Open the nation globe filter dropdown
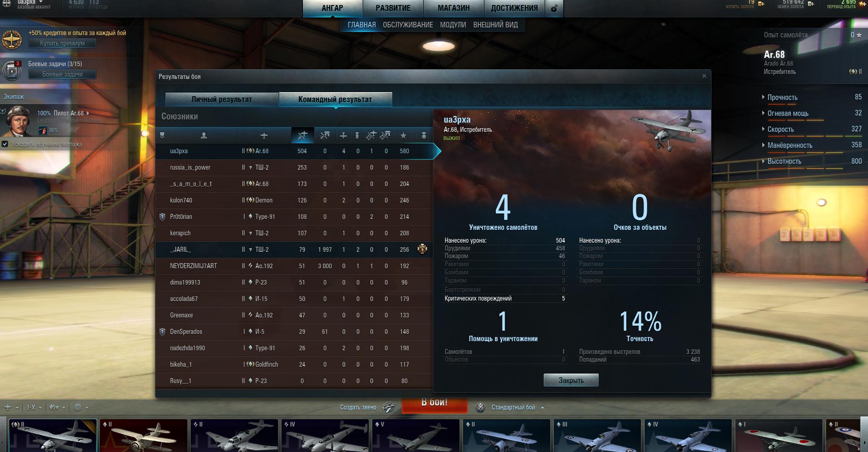Viewport: 868px width, 452px height. point(81,407)
